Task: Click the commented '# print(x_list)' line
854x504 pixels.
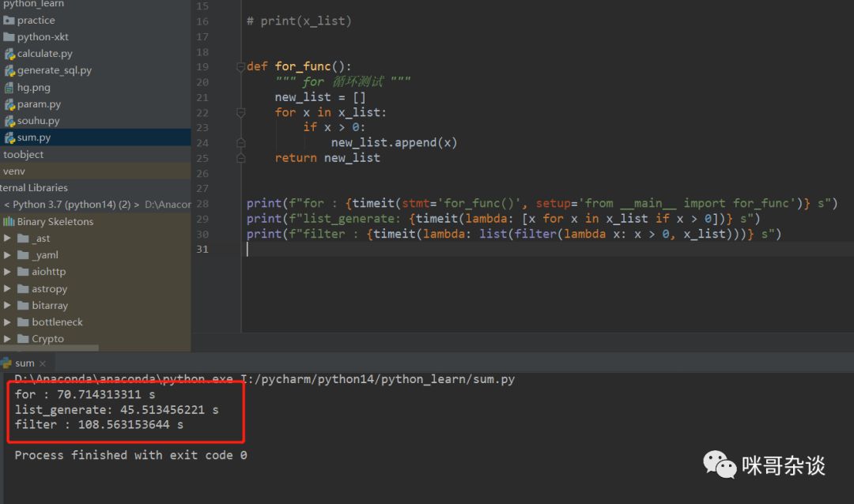Action: pos(299,21)
